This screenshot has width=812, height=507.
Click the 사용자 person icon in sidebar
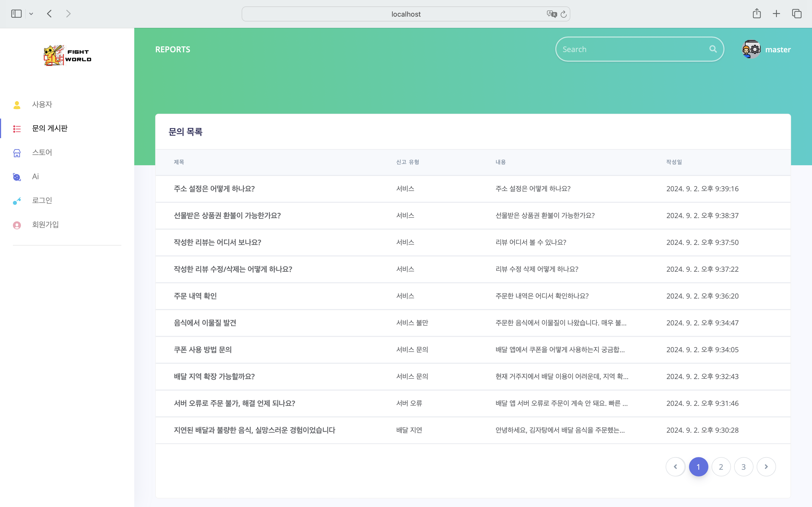point(17,105)
